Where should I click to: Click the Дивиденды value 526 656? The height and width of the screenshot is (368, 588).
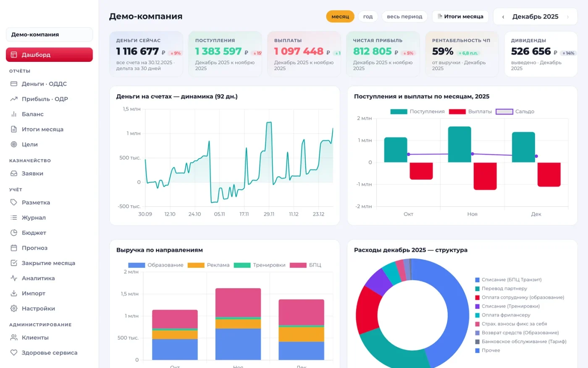[531, 51]
